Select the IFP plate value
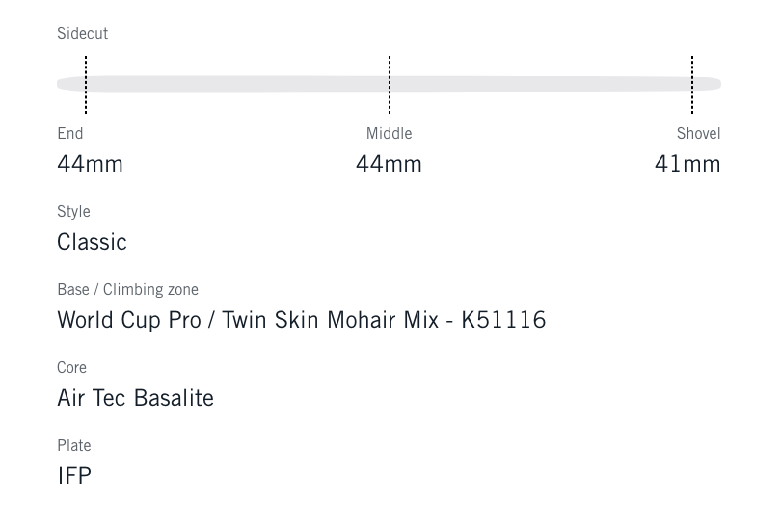Viewport: 781px width, 532px height. [74, 476]
